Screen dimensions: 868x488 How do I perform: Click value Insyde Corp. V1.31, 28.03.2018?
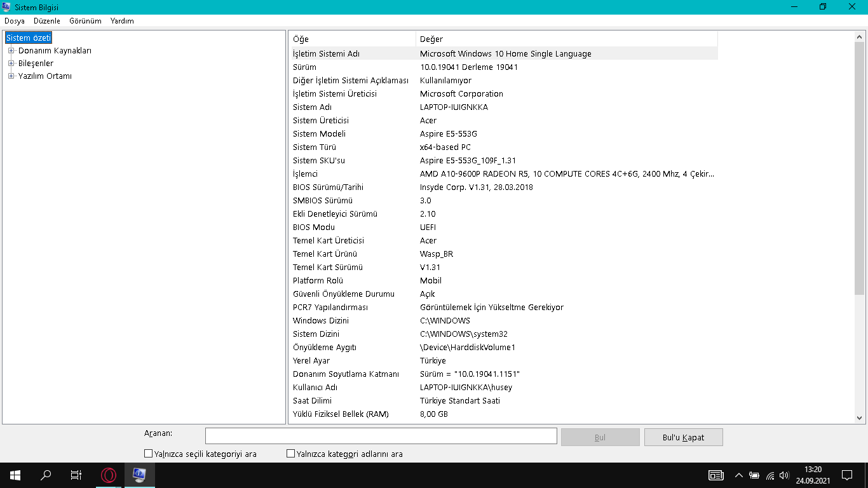pyautogui.click(x=477, y=187)
